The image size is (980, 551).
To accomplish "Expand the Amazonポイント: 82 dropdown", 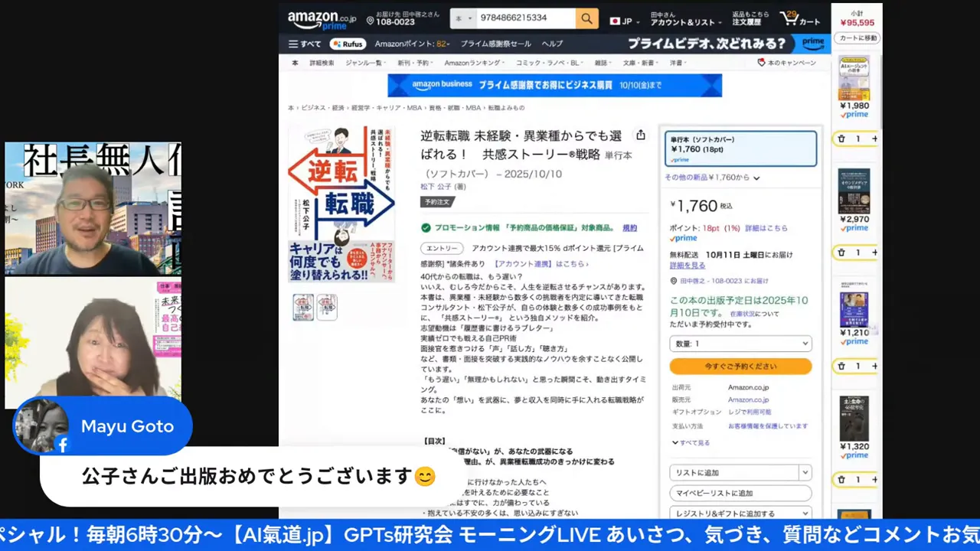I will click(x=413, y=44).
